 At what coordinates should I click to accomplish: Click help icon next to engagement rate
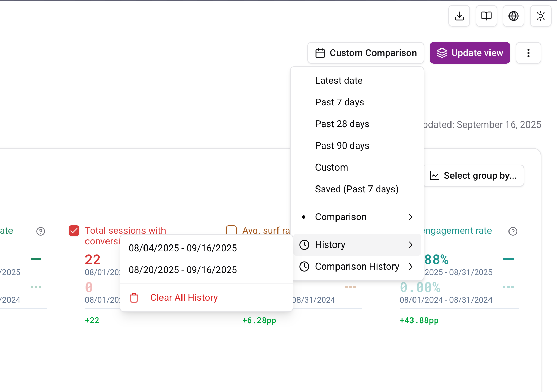(x=513, y=231)
